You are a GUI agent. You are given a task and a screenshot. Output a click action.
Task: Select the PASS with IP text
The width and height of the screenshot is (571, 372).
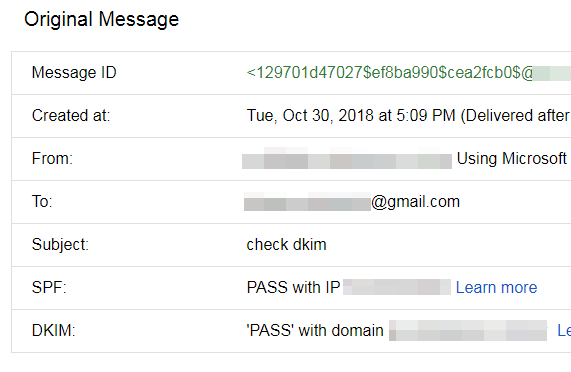click(293, 288)
